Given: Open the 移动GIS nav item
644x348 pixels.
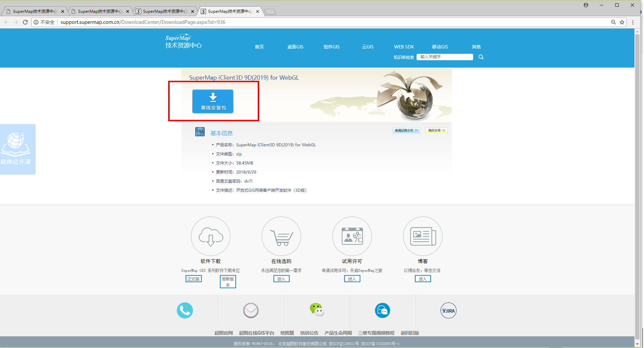Looking at the screenshot, I should 440,47.
